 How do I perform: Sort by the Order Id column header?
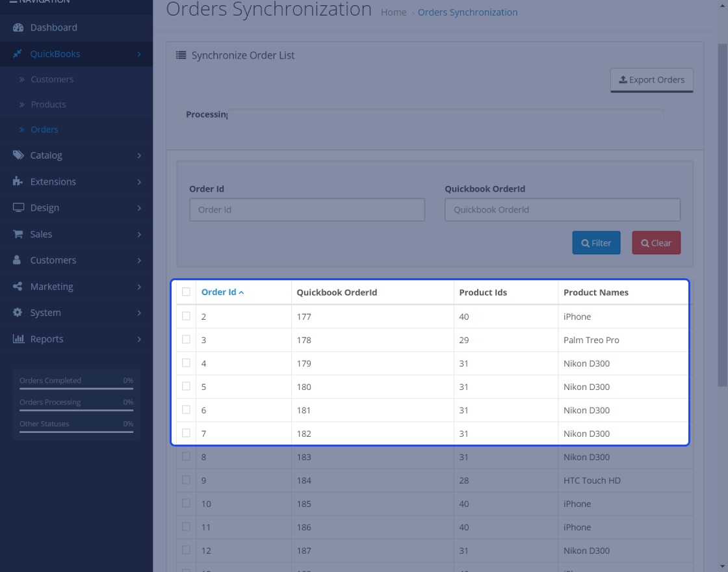click(x=222, y=292)
